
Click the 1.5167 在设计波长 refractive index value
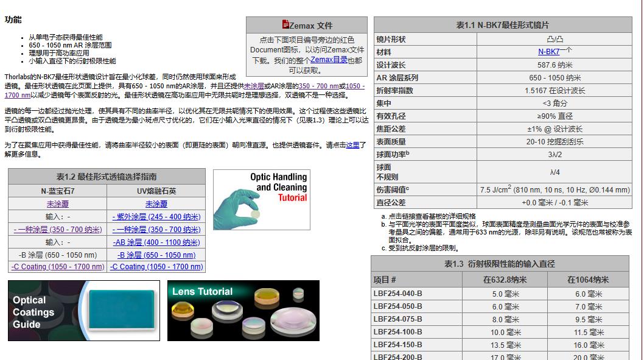click(x=555, y=90)
